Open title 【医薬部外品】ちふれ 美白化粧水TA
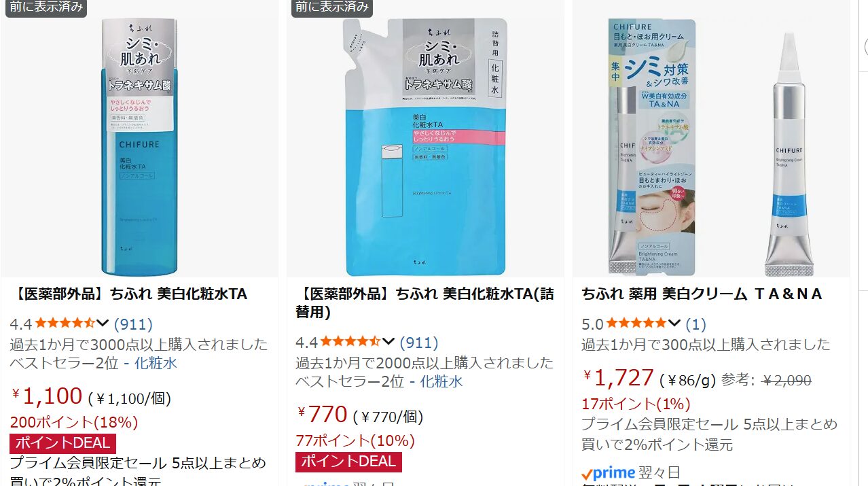This screenshot has width=868, height=486. [129, 294]
